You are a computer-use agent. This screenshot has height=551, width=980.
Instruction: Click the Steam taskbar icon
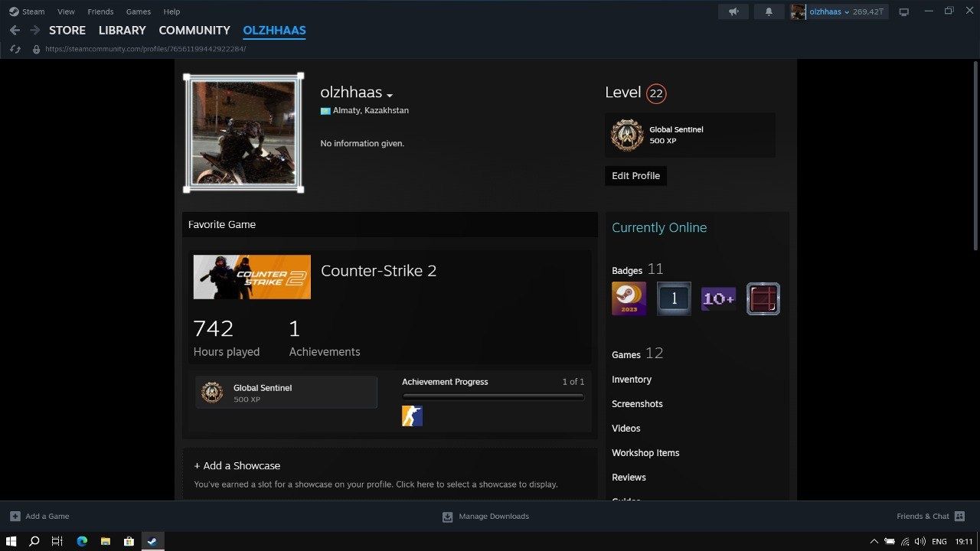pos(152,541)
